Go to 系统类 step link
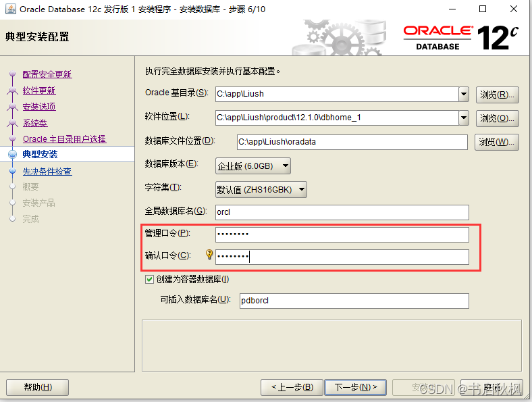 [35, 123]
